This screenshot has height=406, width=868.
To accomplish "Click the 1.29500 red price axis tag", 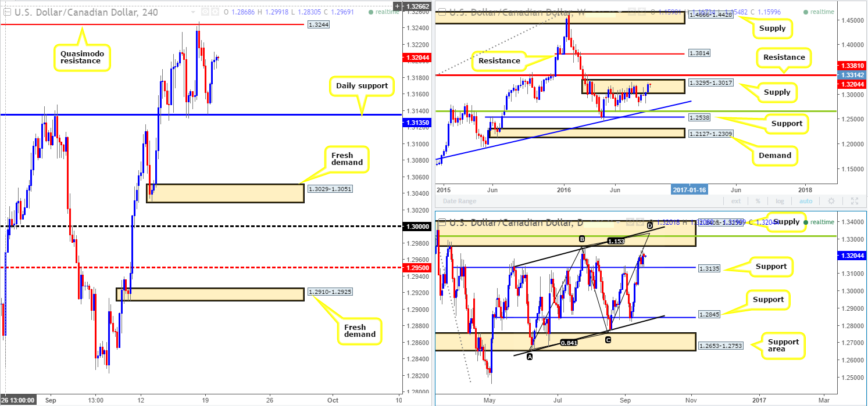I will click(x=417, y=268).
